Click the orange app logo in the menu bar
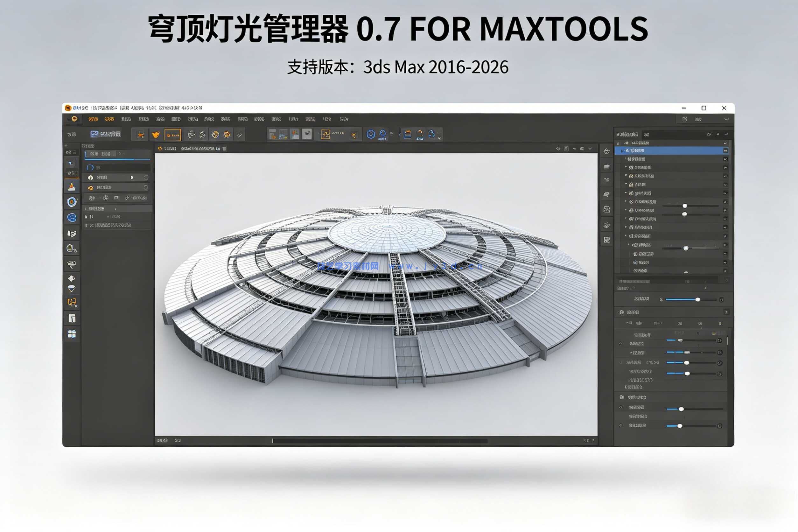Viewport: 798px width, 532px height. [74, 119]
